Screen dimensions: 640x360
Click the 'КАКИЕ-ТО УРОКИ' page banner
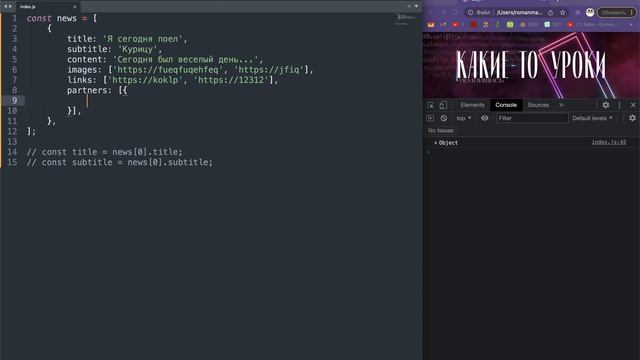[x=531, y=65]
